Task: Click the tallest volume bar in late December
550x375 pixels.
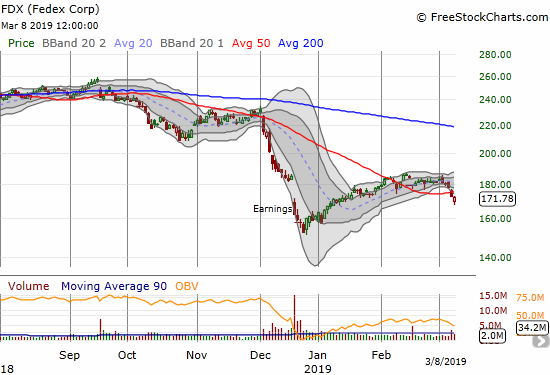Action: (294, 317)
